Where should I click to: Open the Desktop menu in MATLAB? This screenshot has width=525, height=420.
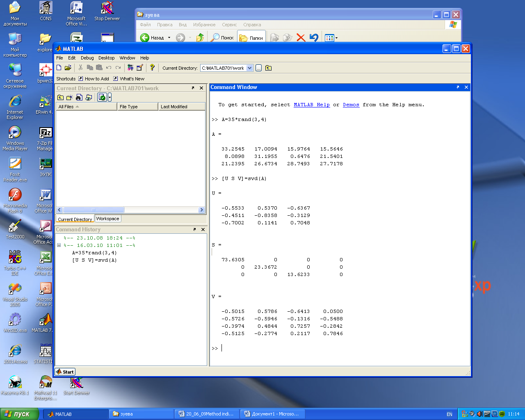pos(106,58)
